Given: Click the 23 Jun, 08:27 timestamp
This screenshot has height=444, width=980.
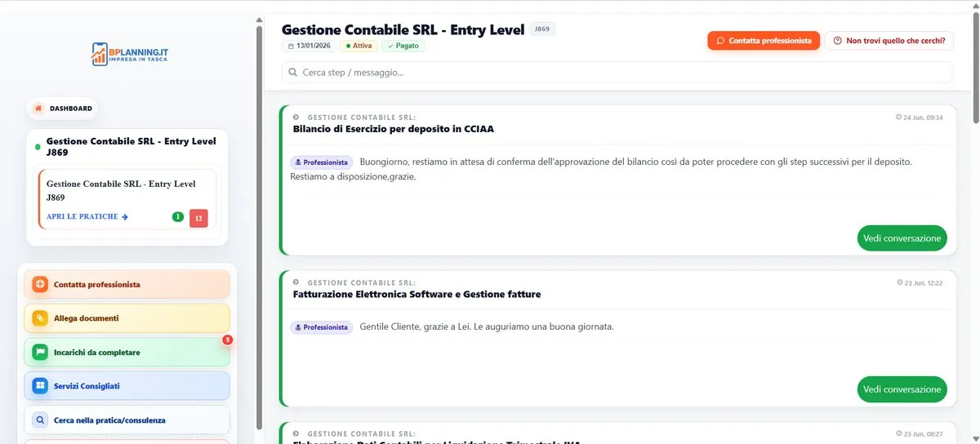Looking at the screenshot, I should (x=920, y=433).
